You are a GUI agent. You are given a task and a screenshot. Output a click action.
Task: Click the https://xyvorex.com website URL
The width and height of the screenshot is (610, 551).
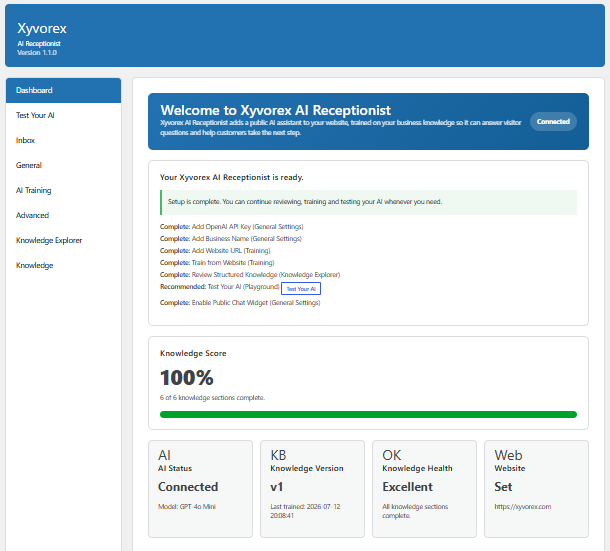pyautogui.click(x=522, y=507)
